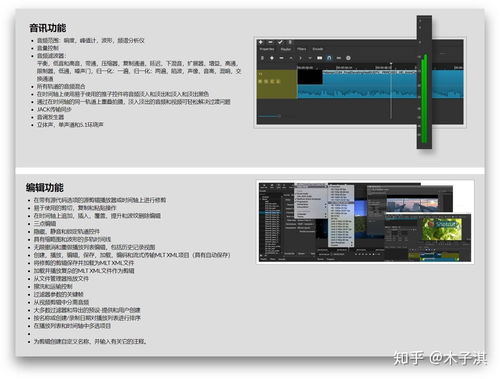Click the Split at playhead icon
Image resolution: width=500 pixels, height=379 pixels.
(x=320, y=58)
